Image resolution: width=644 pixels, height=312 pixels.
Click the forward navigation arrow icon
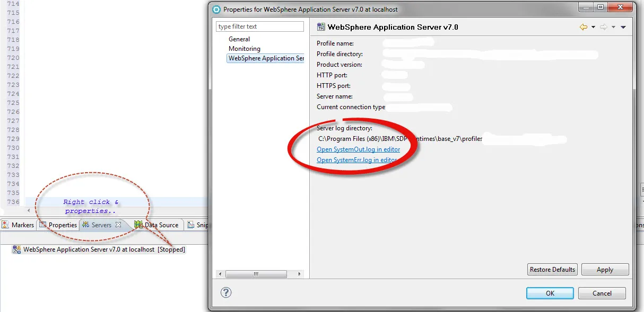[x=604, y=27]
